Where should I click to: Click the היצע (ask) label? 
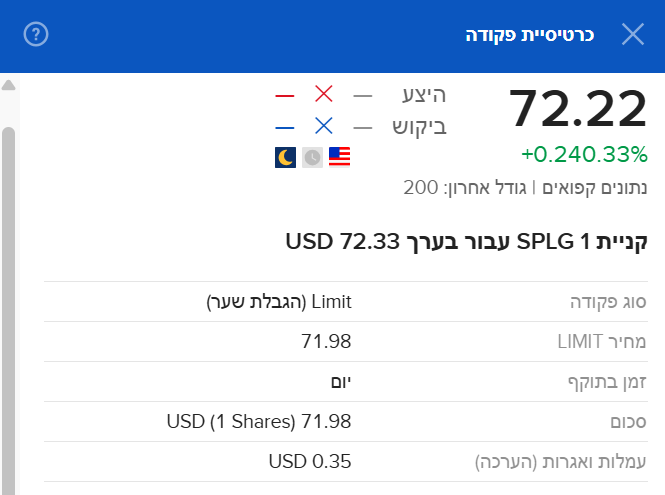[x=423, y=95]
